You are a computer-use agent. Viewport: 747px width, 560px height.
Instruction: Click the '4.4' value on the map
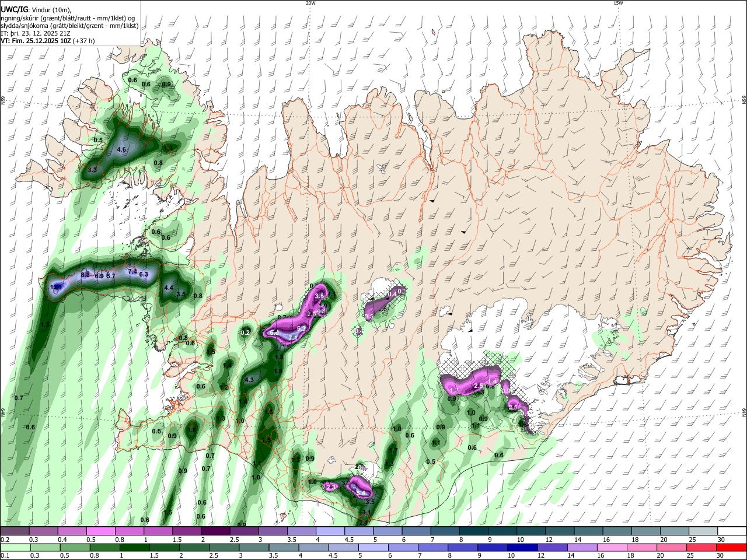[x=169, y=288]
